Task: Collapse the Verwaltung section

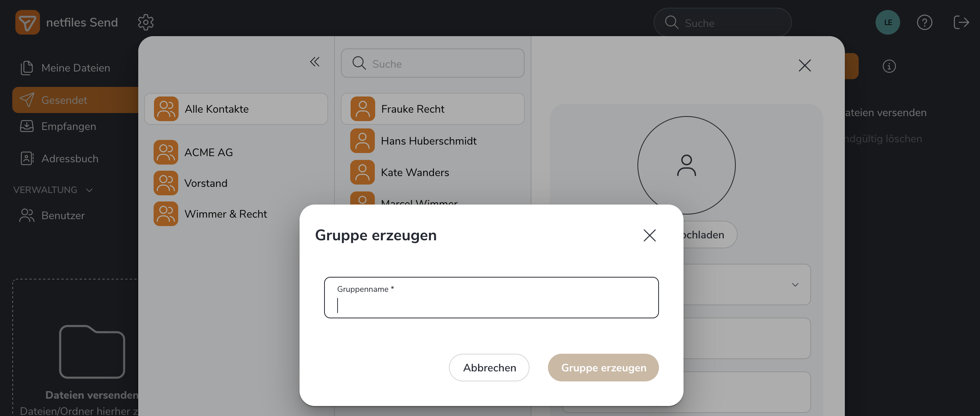Action: pyautogui.click(x=89, y=190)
